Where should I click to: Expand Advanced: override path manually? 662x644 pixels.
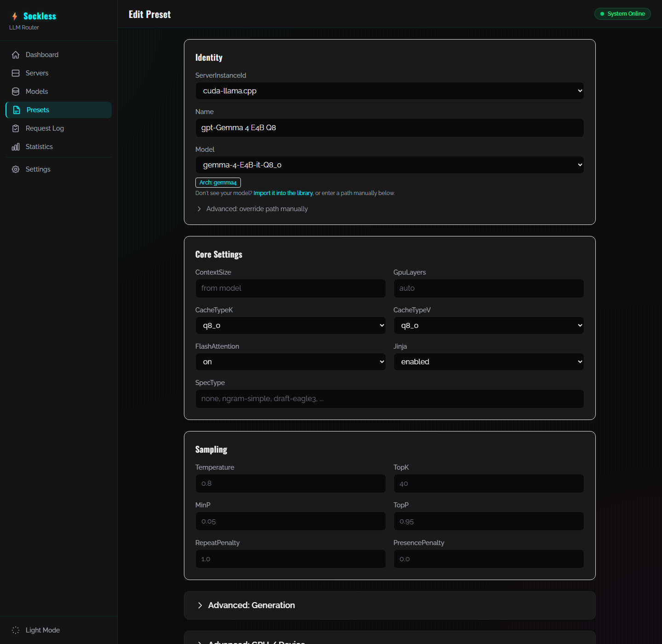click(252, 209)
